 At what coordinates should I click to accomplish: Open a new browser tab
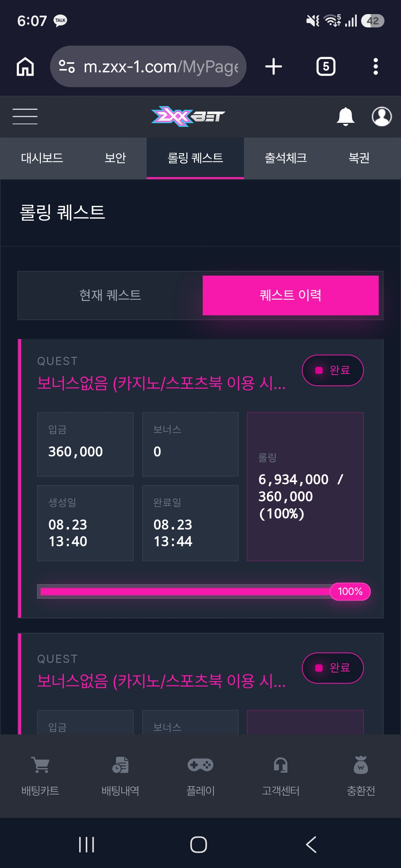coord(274,67)
